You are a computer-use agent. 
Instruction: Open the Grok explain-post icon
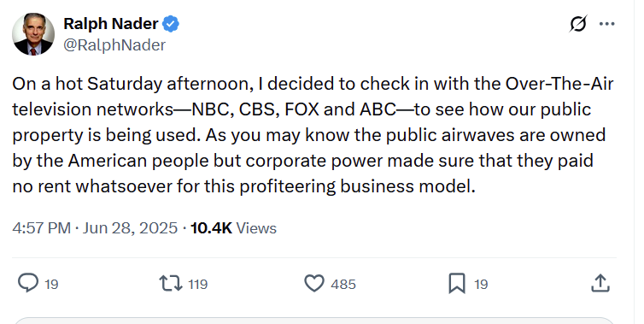(578, 24)
